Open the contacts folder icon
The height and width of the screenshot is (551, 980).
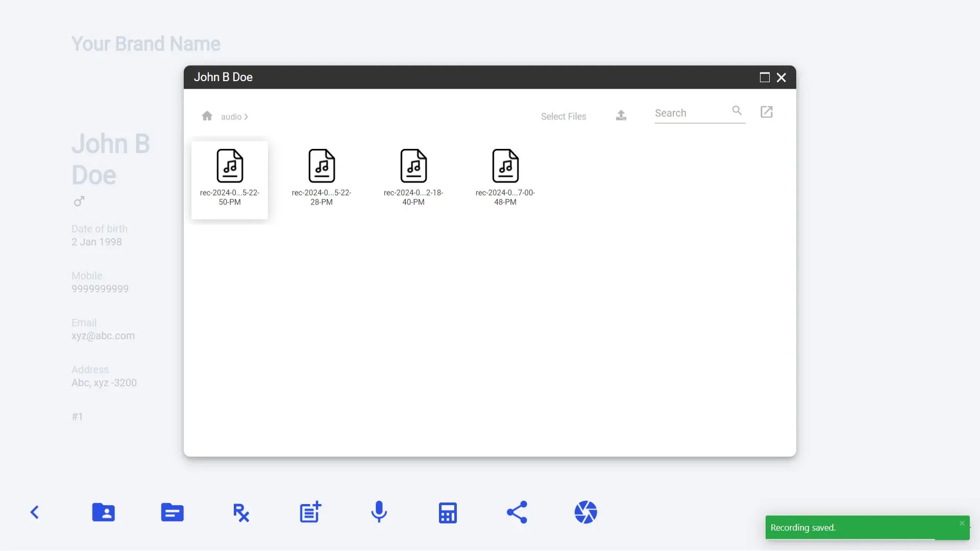point(103,513)
